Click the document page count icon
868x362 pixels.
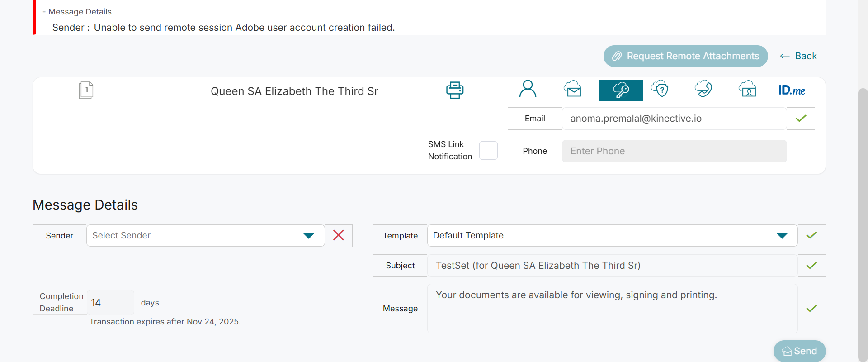86,90
